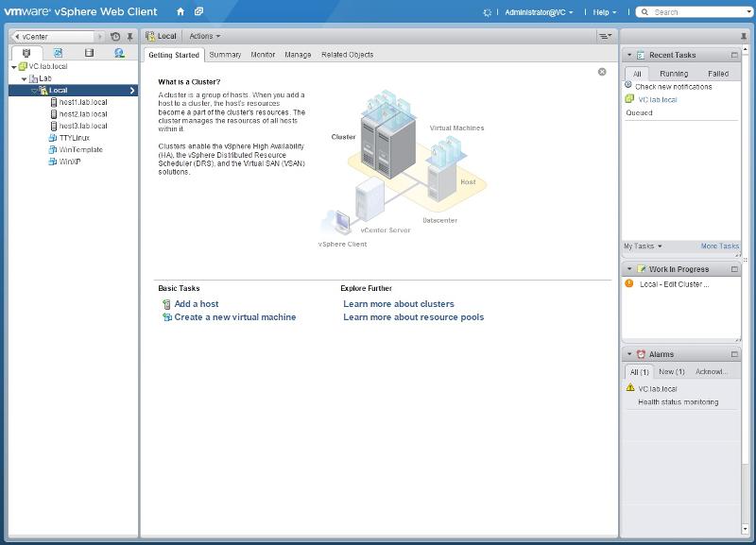Screen dimensions: 756x545
Task: Open Learn more about resource pools link
Action: click(x=414, y=317)
